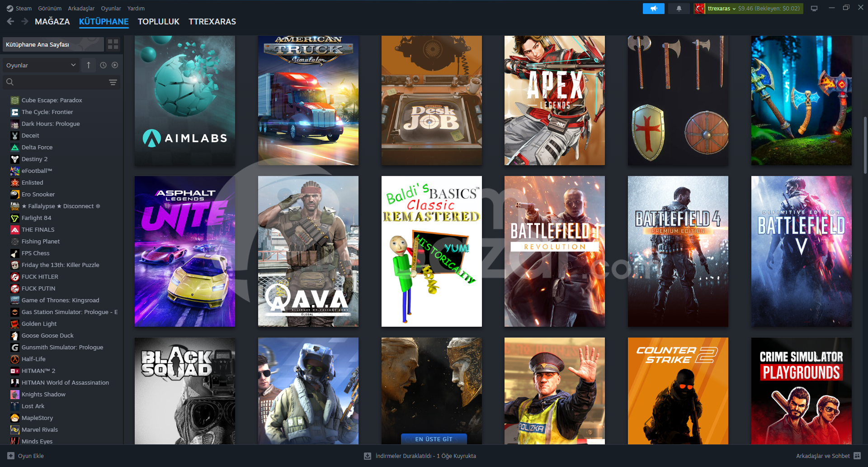
Task: Go to the TOPLULUK tab
Action: coord(159,22)
